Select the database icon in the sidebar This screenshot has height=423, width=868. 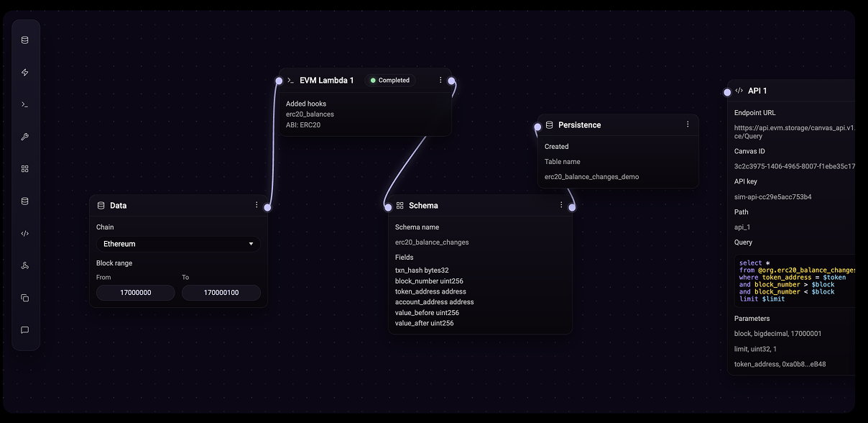pyautogui.click(x=25, y=40)
